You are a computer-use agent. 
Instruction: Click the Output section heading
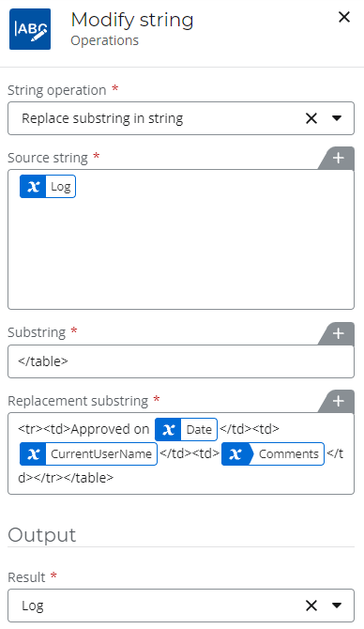(x=41, y=535)
